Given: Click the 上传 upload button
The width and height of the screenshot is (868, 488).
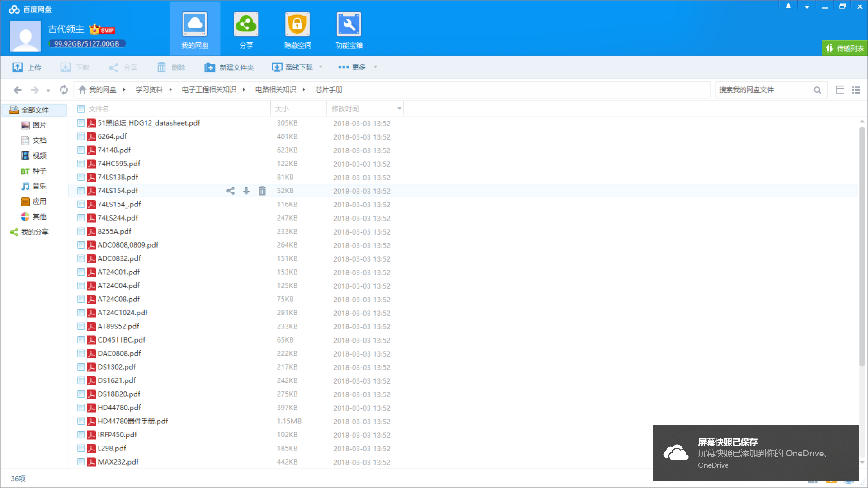Looking at the screenshot, I should 27,67.
